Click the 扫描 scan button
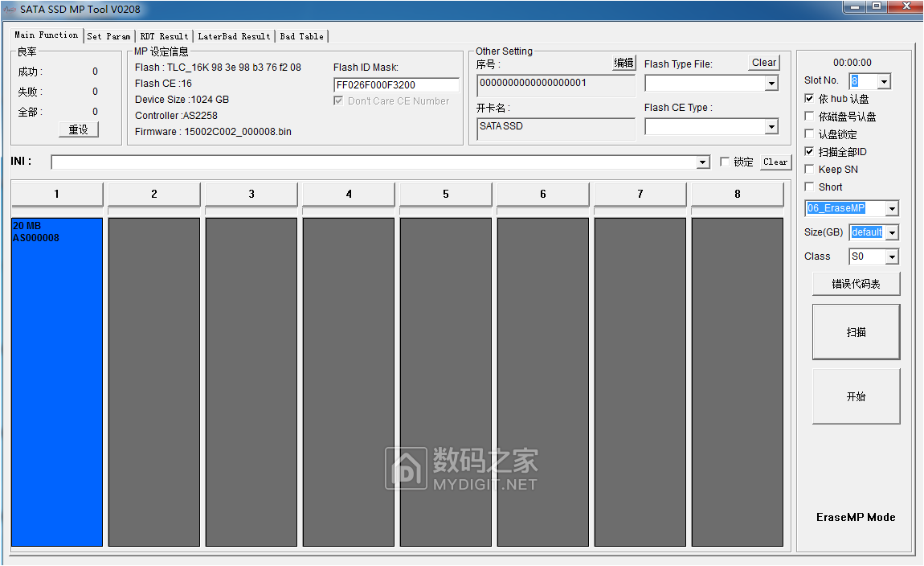 coord(856,332)
